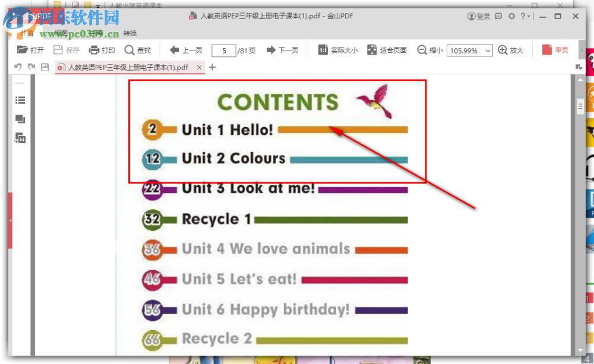Click the vertical scrollbar thumb
The height and width of the screenshot is (364, 594).
tap(580, 106)
